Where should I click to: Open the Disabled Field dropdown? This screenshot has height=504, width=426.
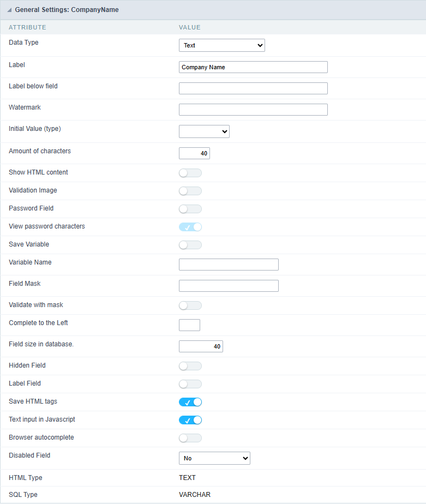tap(214, 458)
